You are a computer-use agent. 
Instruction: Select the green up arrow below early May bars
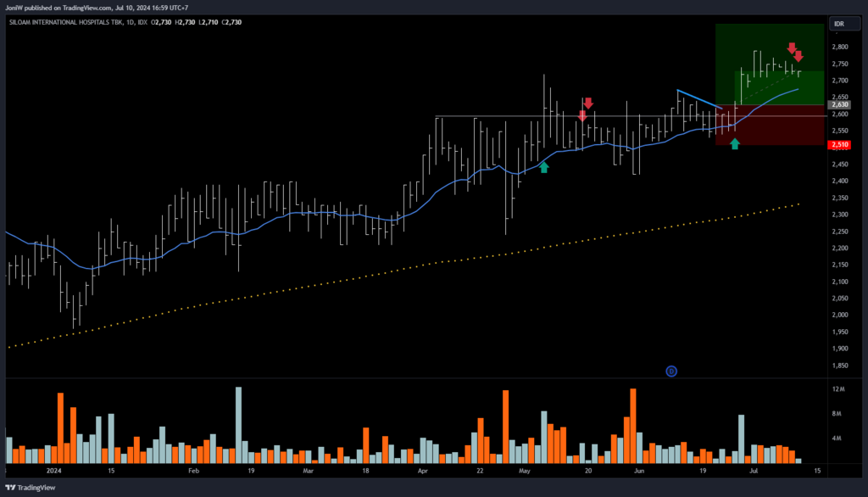(544, 168)
